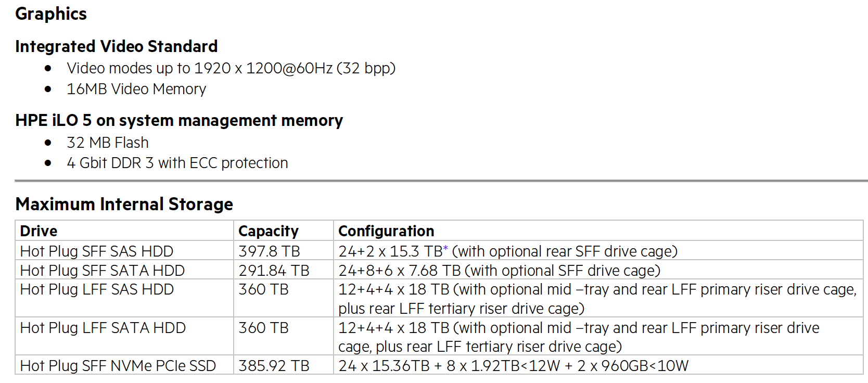Click the 16MB Video Memory bullet text

(x=136, y=89)
